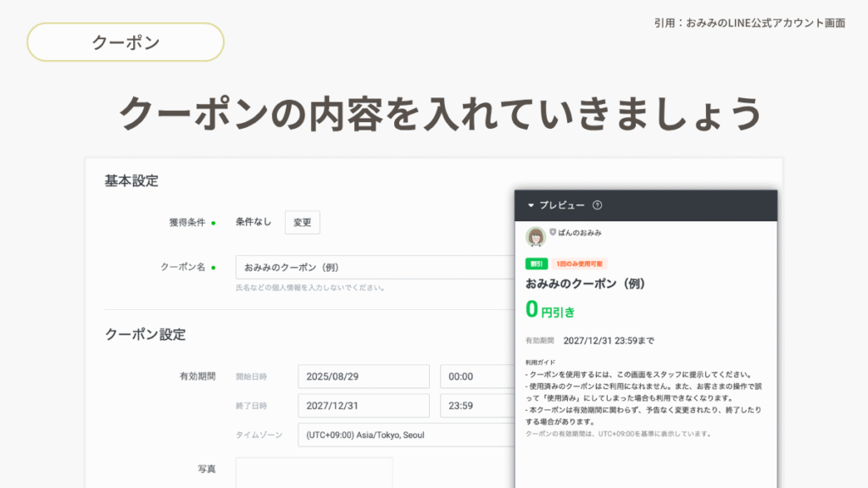Click the ぱんのおみみ profile avatar

[536, 236]
